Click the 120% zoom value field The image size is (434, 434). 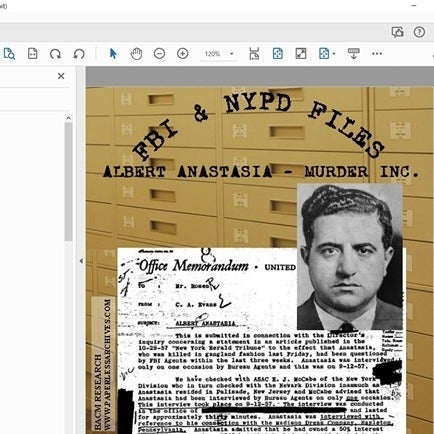(212, 54)
